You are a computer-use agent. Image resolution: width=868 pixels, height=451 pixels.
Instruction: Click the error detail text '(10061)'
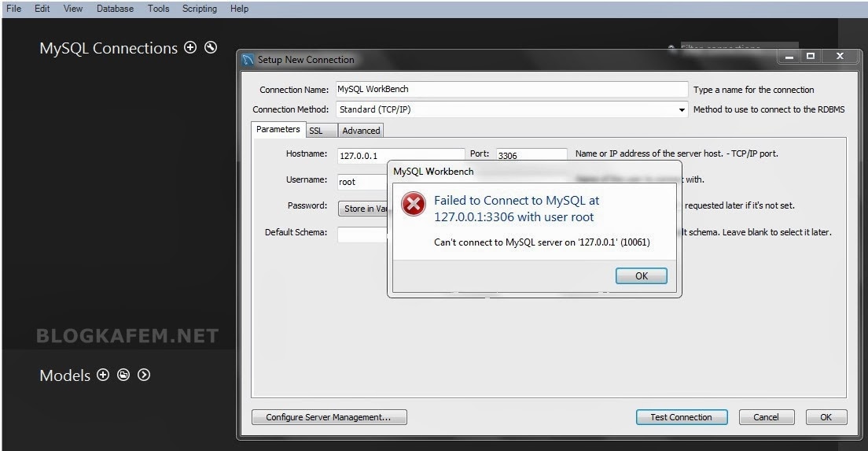(x=635, y=242)
